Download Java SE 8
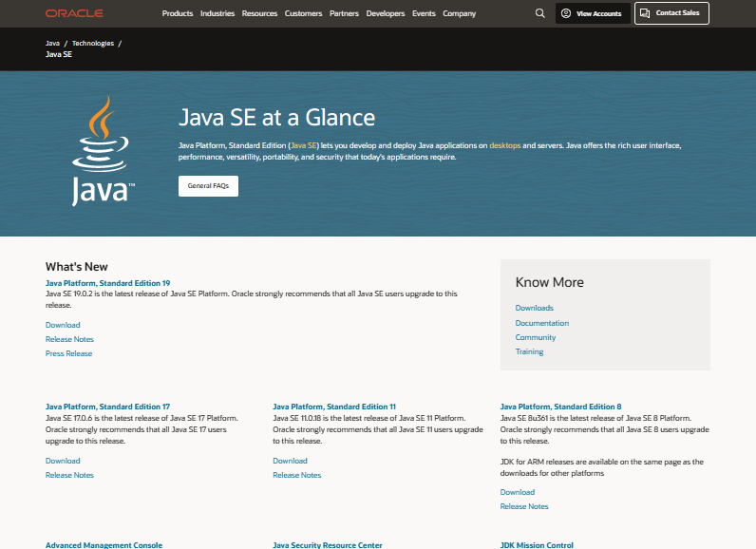This screenshot has height=549, width=756. pyautogui.click(x=518, y=492)
